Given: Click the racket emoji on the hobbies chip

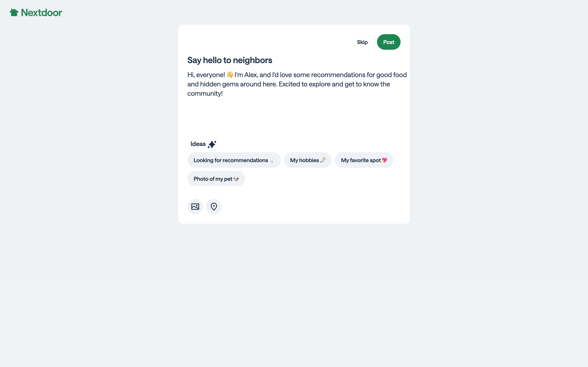Looking at the screenshot, I should (323, 160).
